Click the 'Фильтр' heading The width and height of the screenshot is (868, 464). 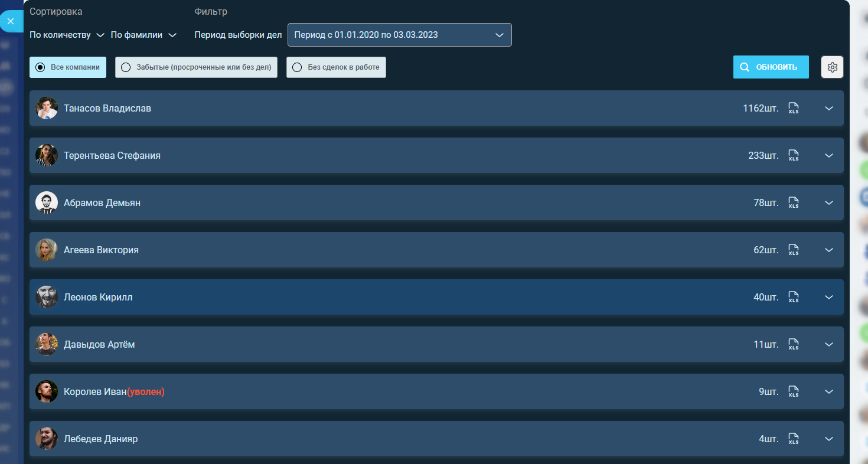pyautogui.click(x=211, y=11)
